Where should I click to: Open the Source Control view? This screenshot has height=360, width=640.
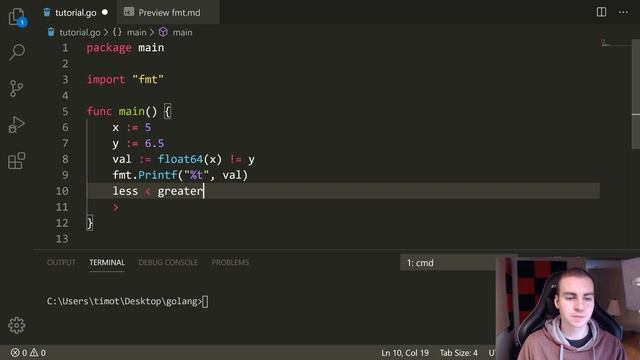pos(16,88)
